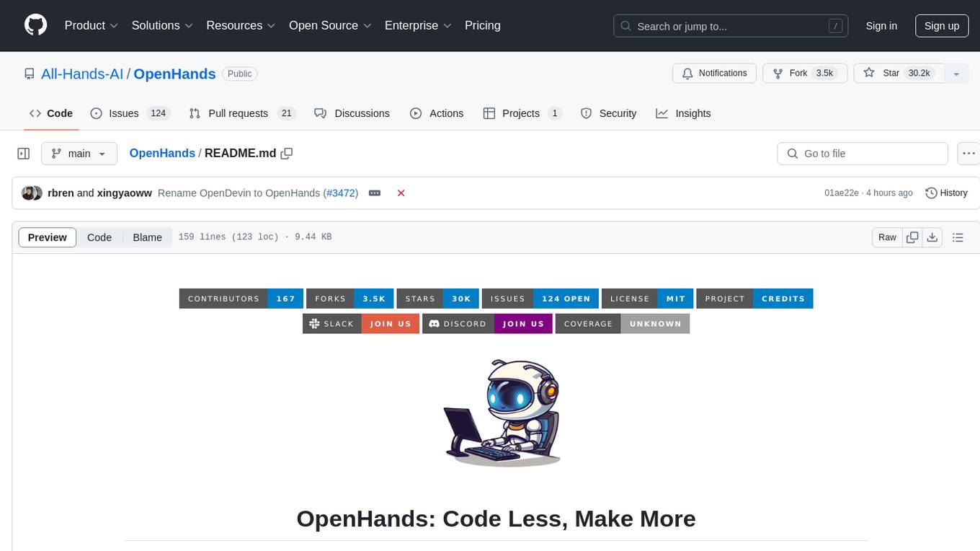Click the Issues 124 Open badge

(x=540, y=299)
